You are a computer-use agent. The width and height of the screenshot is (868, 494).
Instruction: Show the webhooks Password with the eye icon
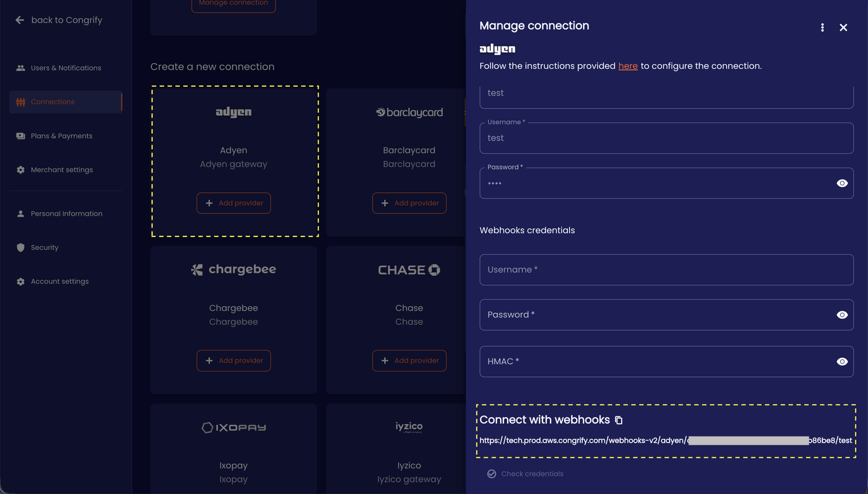(x=842, y=315)
